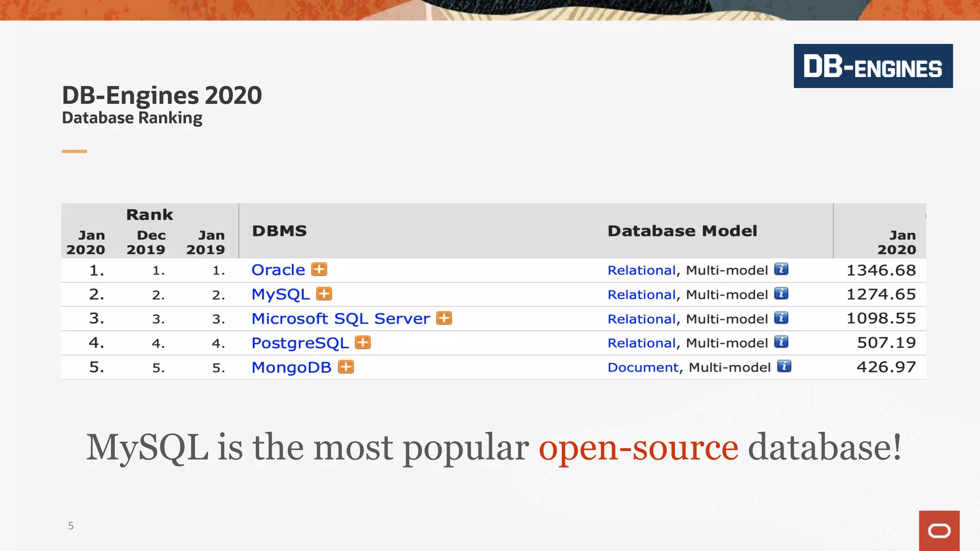Screen dimensions: 980x551
Task: Click Relational link in the PostgreSQL row
Action: pos(642,343)
